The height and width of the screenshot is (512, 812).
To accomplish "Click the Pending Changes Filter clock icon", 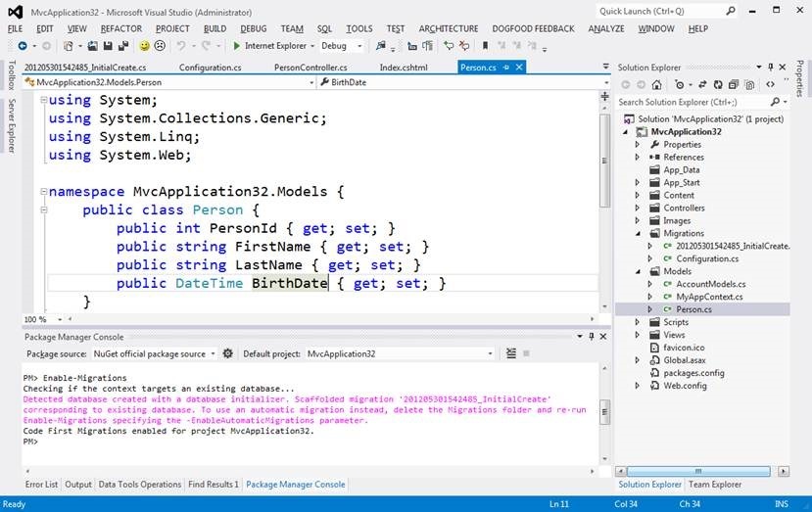I will (680, 84).
